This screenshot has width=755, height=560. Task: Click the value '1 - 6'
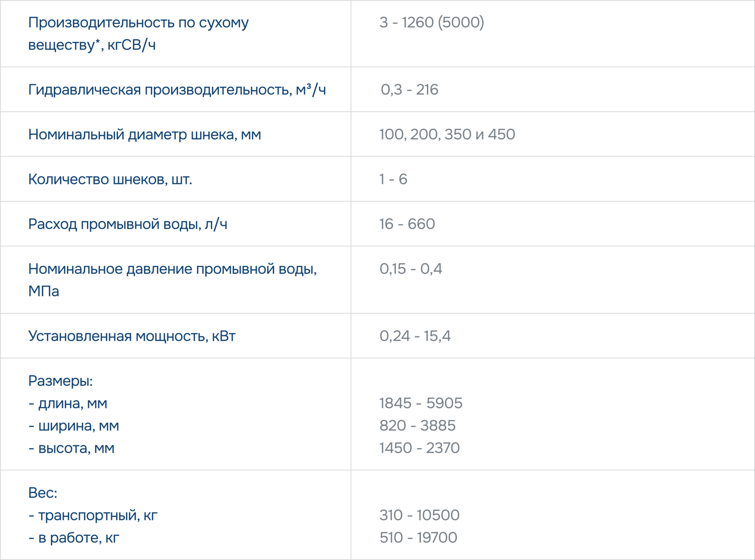click(393, 179)
